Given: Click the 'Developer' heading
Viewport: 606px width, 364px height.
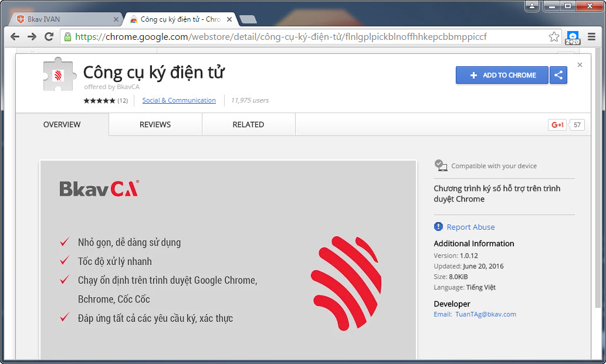Looking at the screenshot, I should pyautogui.click(x=452, y=304).
